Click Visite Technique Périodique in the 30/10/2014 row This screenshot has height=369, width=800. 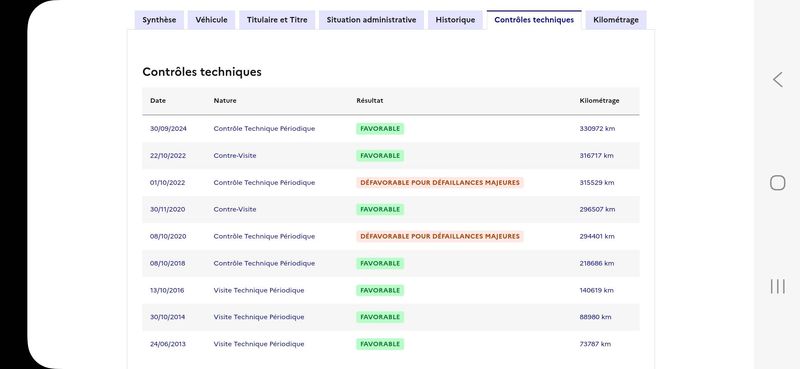click(x=259, y=317)
